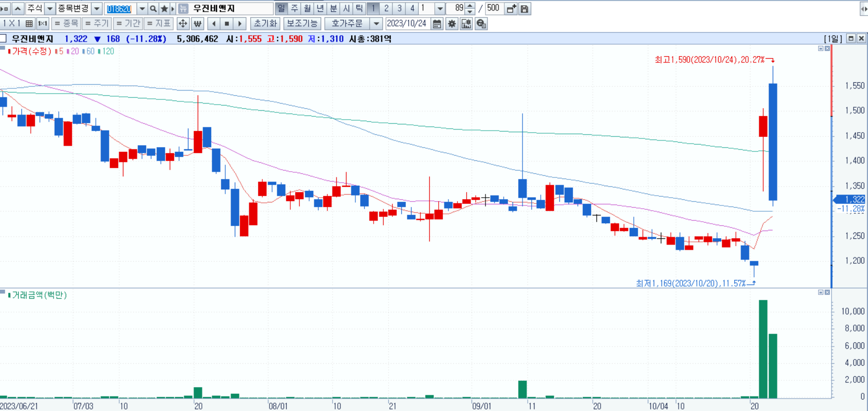Toggle the checkbox beside 우진비엔지 in info bar
The width and height of the screenshot is (868, 411).
pos(3,38)
